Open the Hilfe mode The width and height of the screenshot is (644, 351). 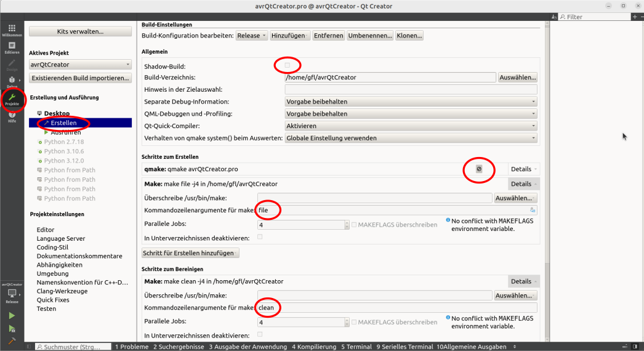(x=12, y=117)
